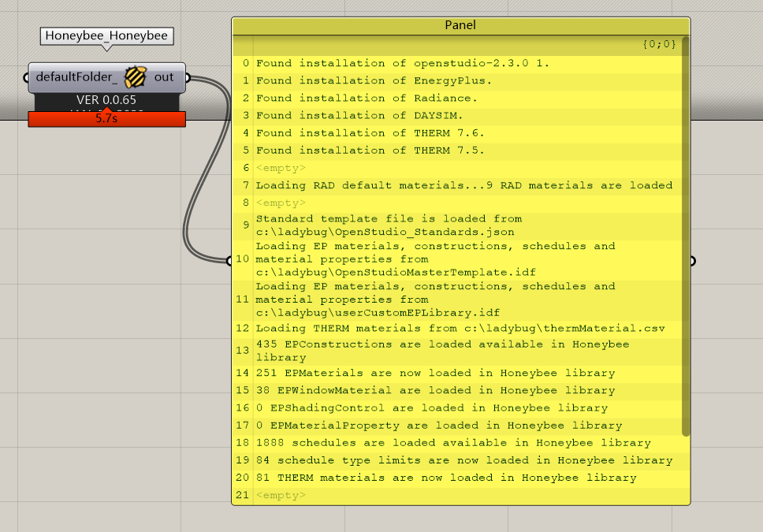The width and height of the screenshot is (763, 532).
Task: Click the empty entry at index 6
Action: [281, 169]
